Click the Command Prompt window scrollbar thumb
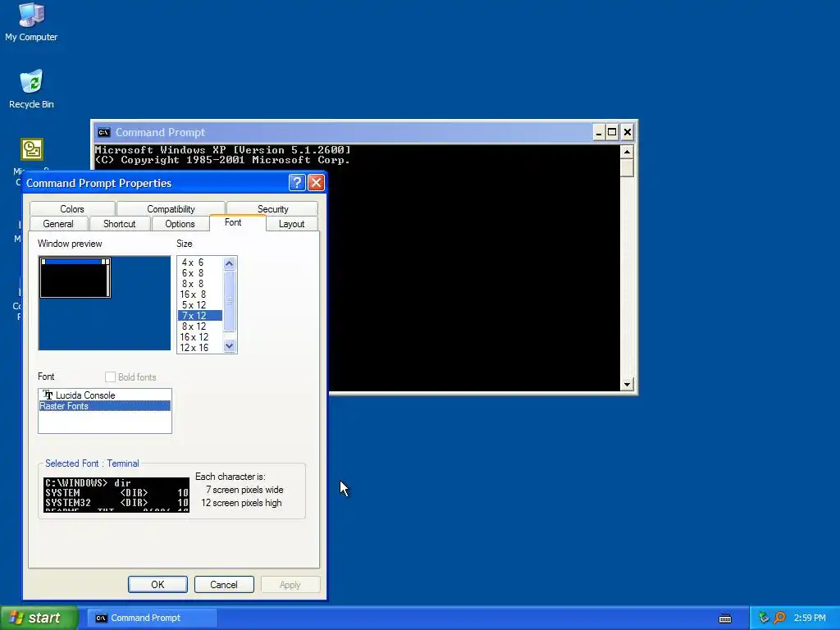 pos(627,167)
